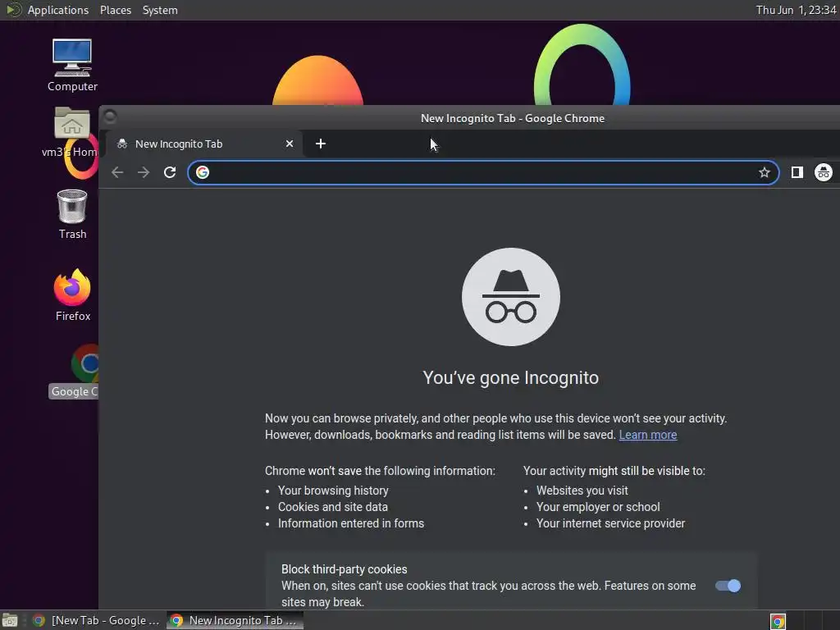Switch to [New Tab - Google taskbar window

coord(97,620)
